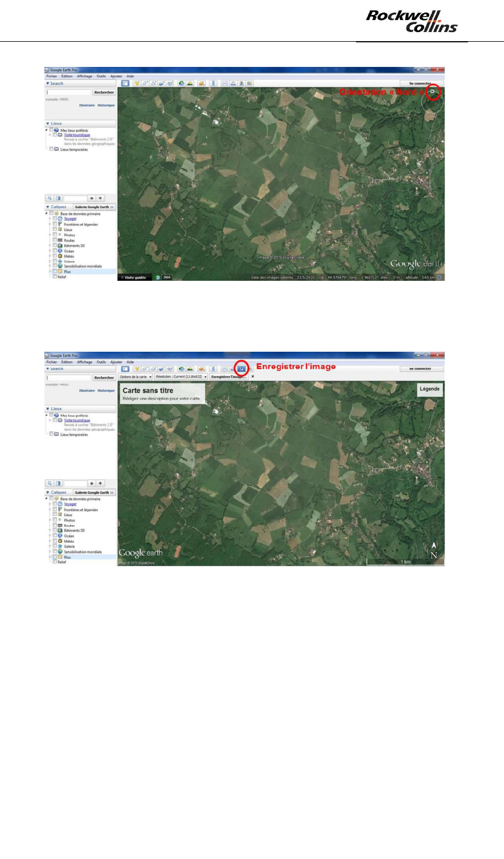Collapse the Calques panel in the first screenshot
The image size is (504, 859).
47,207
